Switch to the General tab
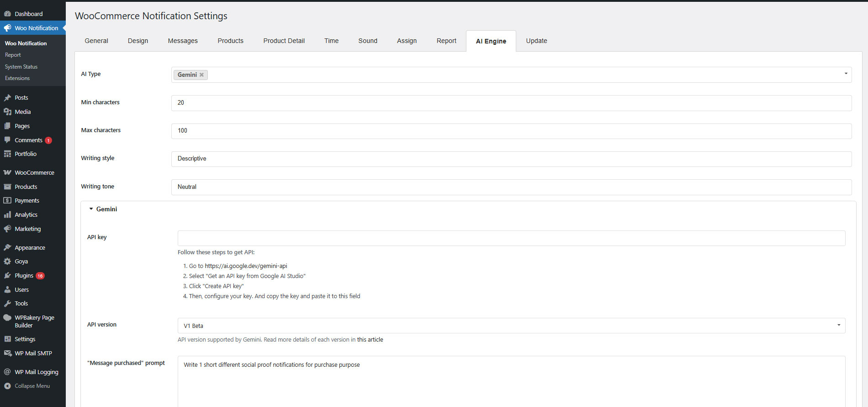 point(96,41)
